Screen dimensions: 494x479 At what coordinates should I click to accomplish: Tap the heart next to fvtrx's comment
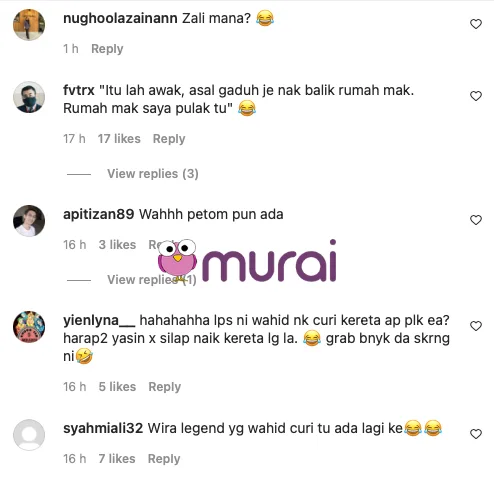[x=476, y=96]
